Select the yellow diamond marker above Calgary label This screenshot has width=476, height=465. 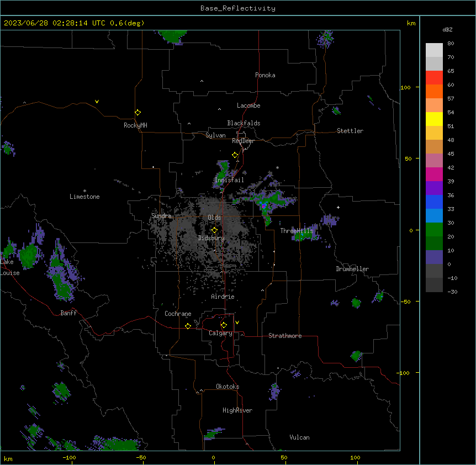(224, 325)
